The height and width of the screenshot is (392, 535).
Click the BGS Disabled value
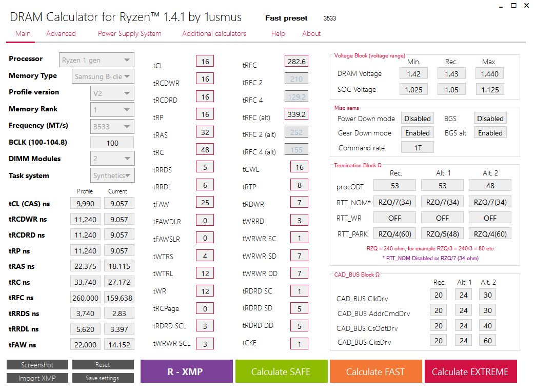click(x=490, y=119)
